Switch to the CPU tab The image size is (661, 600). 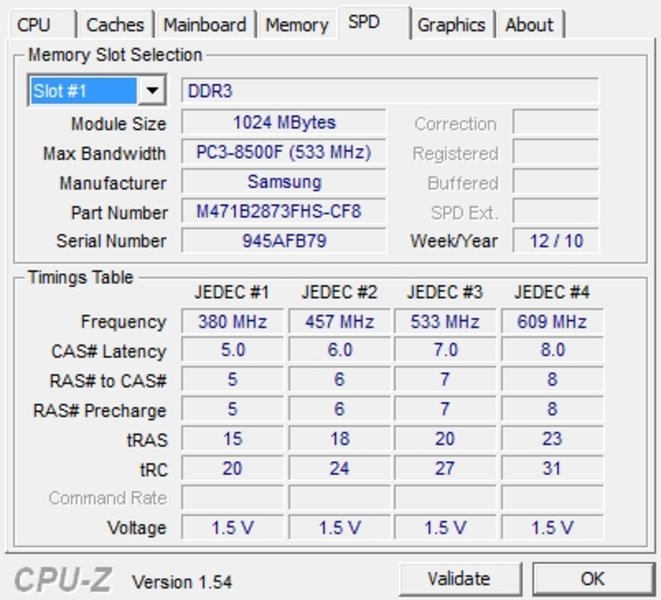(42, 25)
